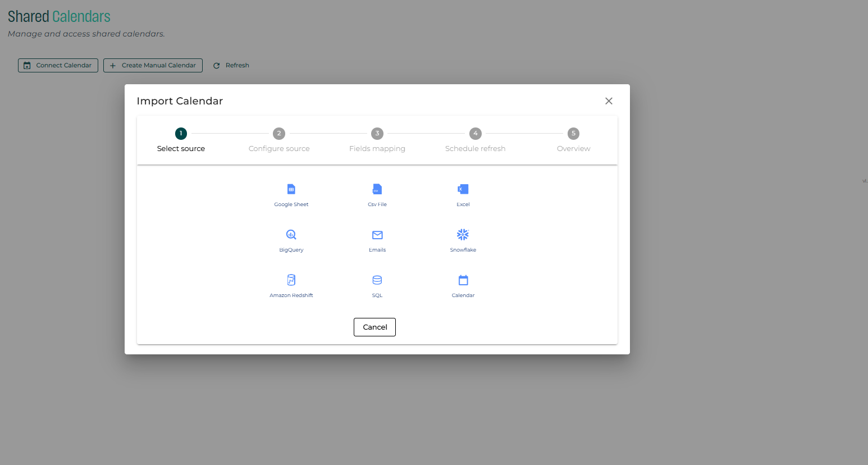This screenshot has height=465, width=868.
Task: Select the Snowflake source icon
Action: point(463,235)
